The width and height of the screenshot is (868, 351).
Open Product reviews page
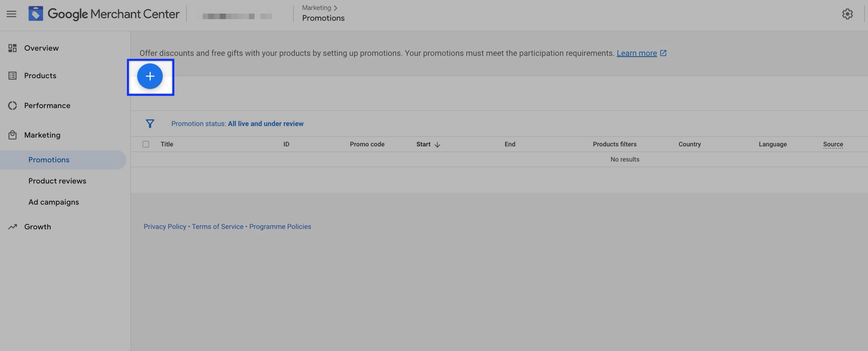[57, 181]
